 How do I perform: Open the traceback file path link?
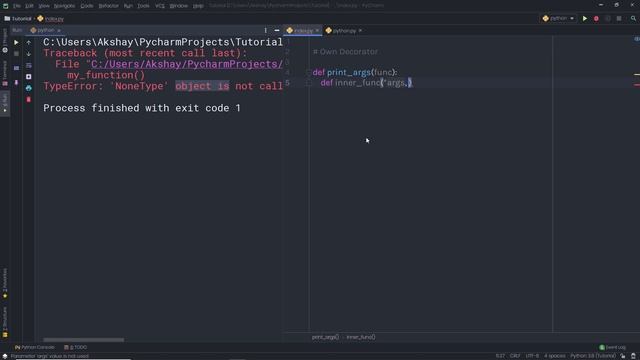click(187, 64)
